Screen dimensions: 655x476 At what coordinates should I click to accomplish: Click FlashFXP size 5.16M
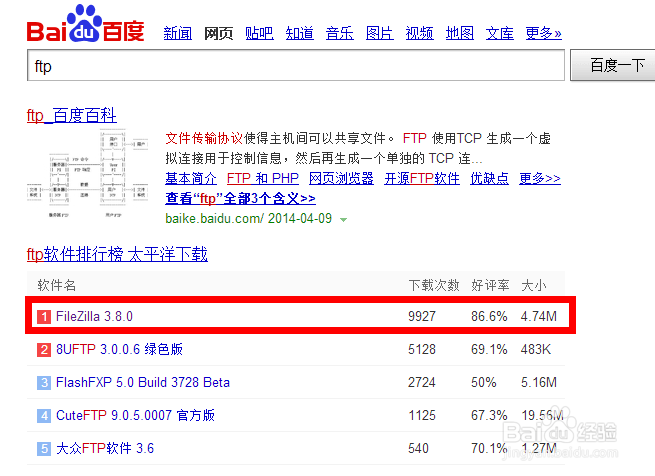pos(539,382)
